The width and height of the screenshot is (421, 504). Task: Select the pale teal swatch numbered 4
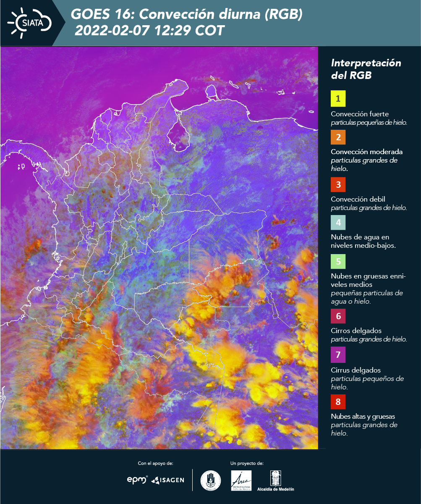tap(338, 222)
